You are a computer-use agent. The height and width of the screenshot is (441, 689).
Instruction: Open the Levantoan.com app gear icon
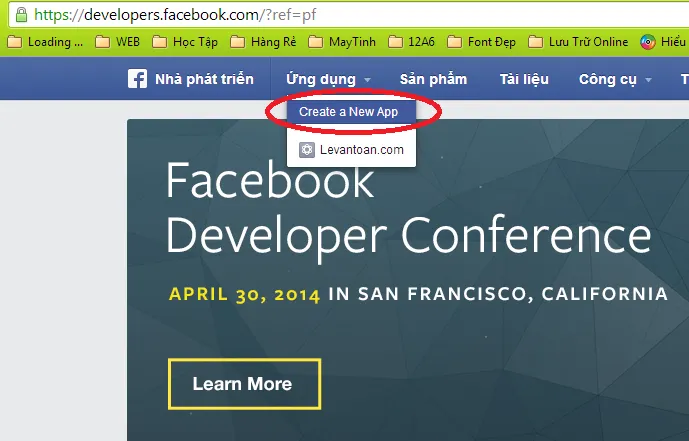(307, 150)
